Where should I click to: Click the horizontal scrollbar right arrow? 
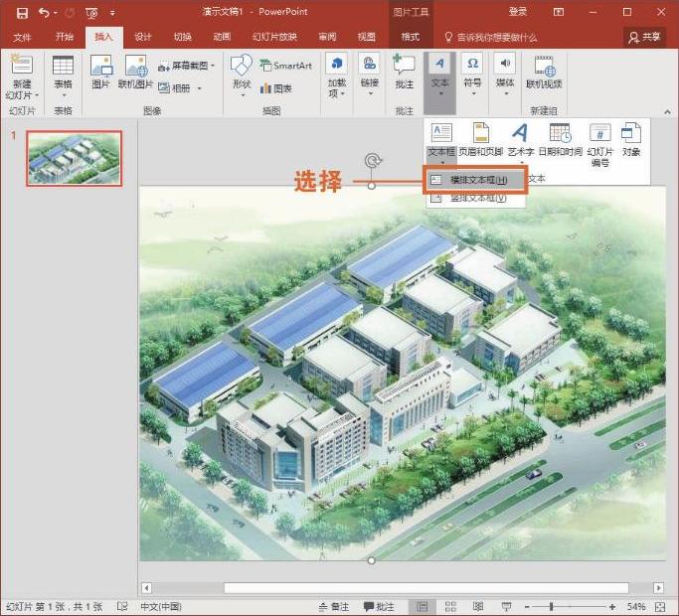pos(659,588)
